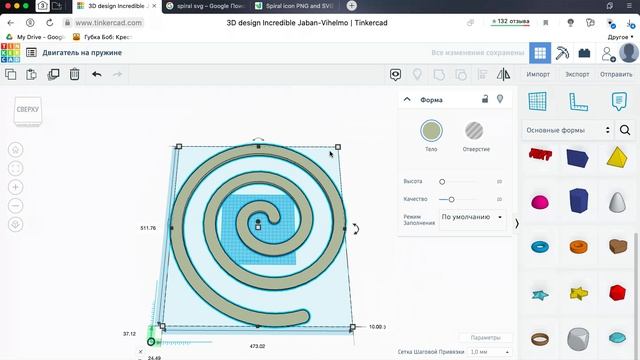Collapse the shapes side panel arrow

pyautogui.click(x=516, y=224)
